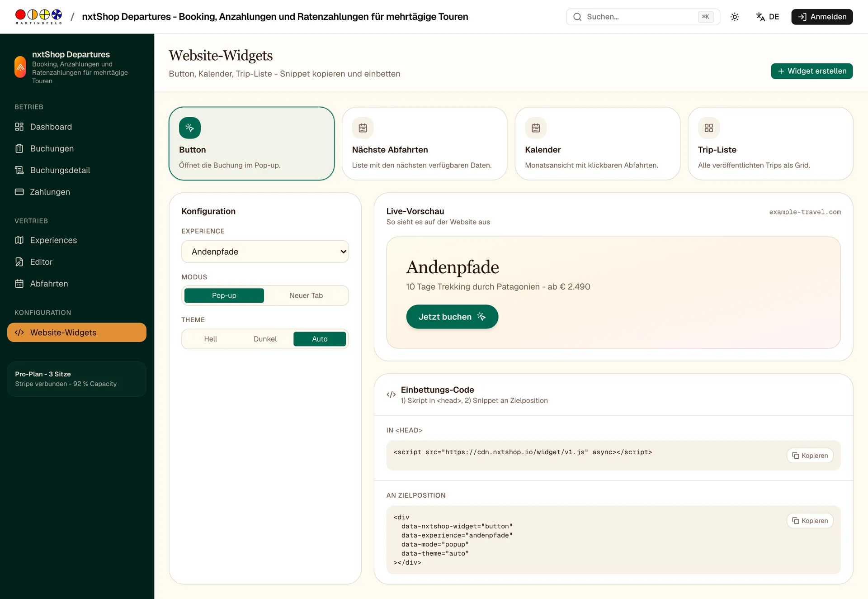Open the Editor page
This screenshot has height=599, width=868.
77,262
